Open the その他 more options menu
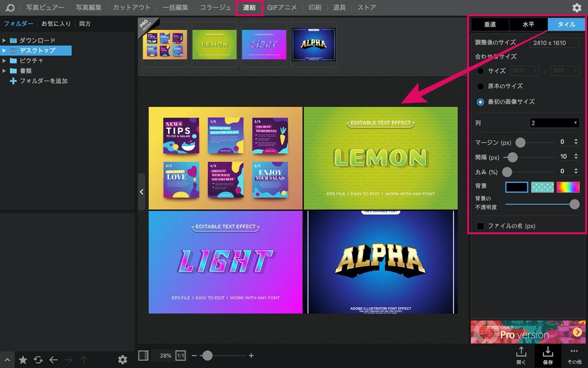This screenshot has height=368, width=588. 574,355
